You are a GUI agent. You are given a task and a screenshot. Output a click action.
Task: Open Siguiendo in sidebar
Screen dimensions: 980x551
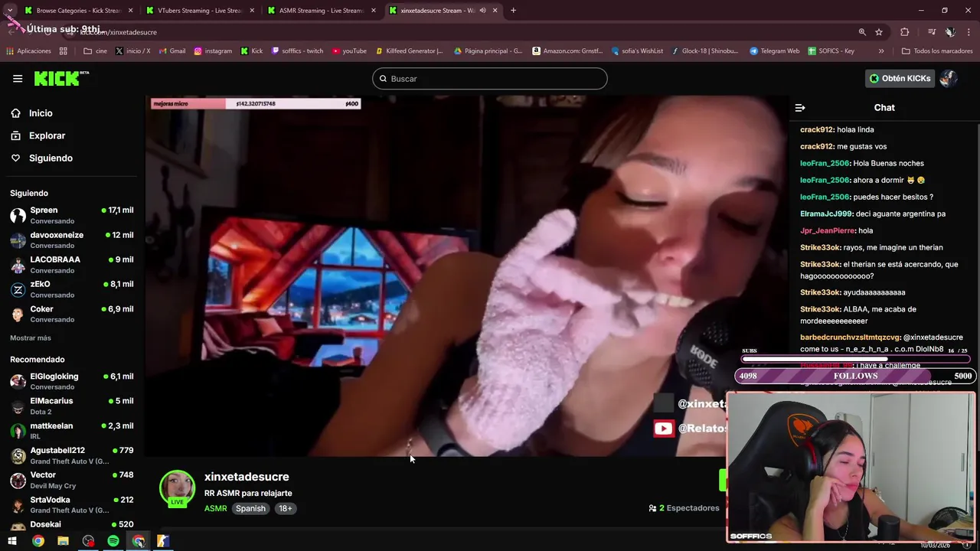[x=51, y=158]
